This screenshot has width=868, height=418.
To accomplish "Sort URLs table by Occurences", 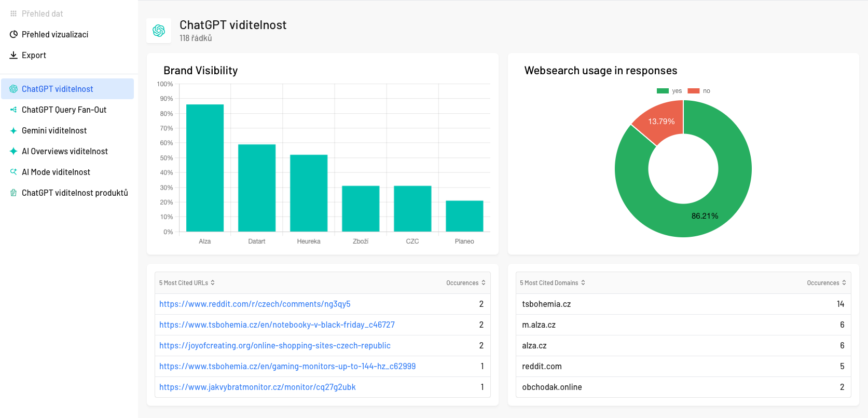I will [x=465, y=283].
